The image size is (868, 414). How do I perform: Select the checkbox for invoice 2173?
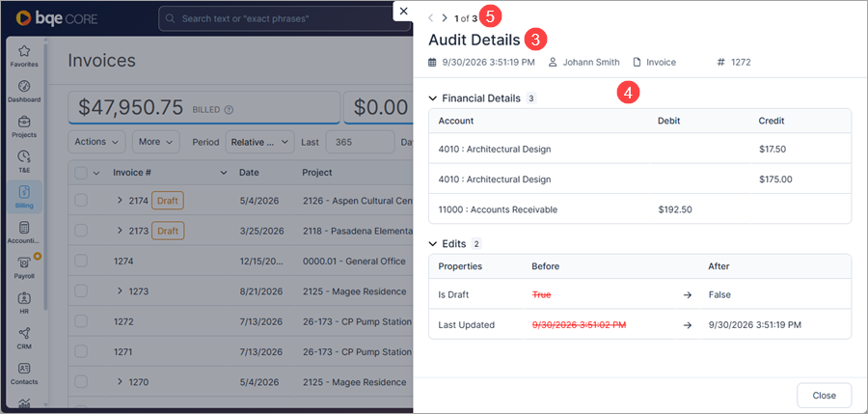point(81,231)
